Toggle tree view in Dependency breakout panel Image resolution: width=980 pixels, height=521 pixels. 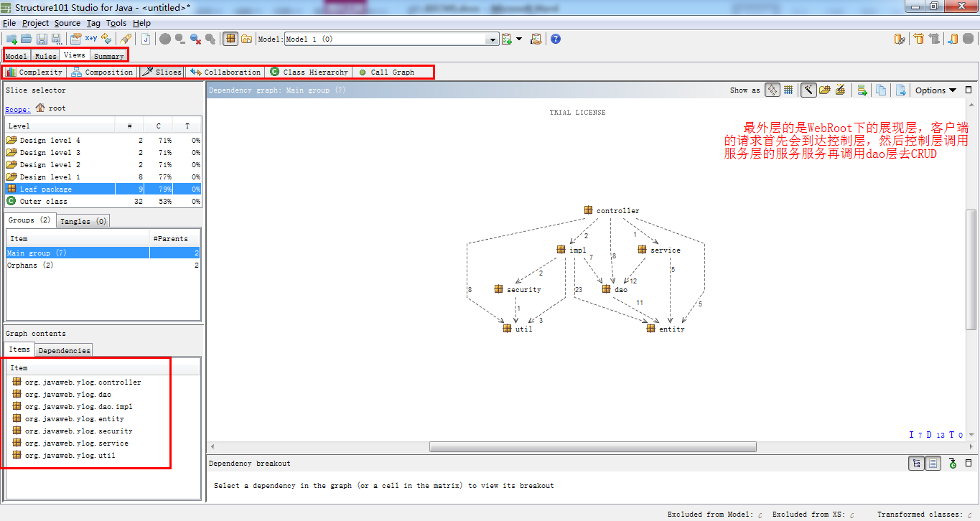point(916,464)
